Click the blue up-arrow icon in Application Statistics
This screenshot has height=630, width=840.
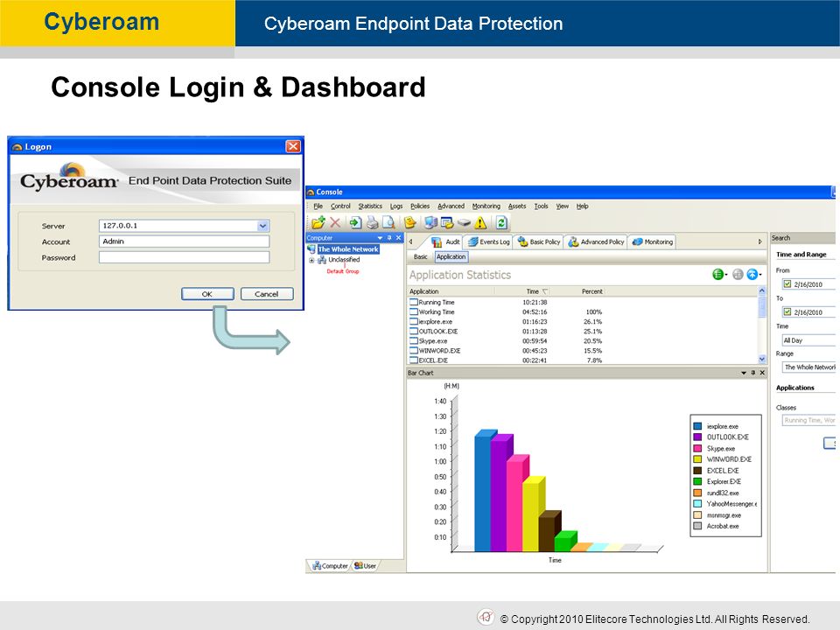752,274
